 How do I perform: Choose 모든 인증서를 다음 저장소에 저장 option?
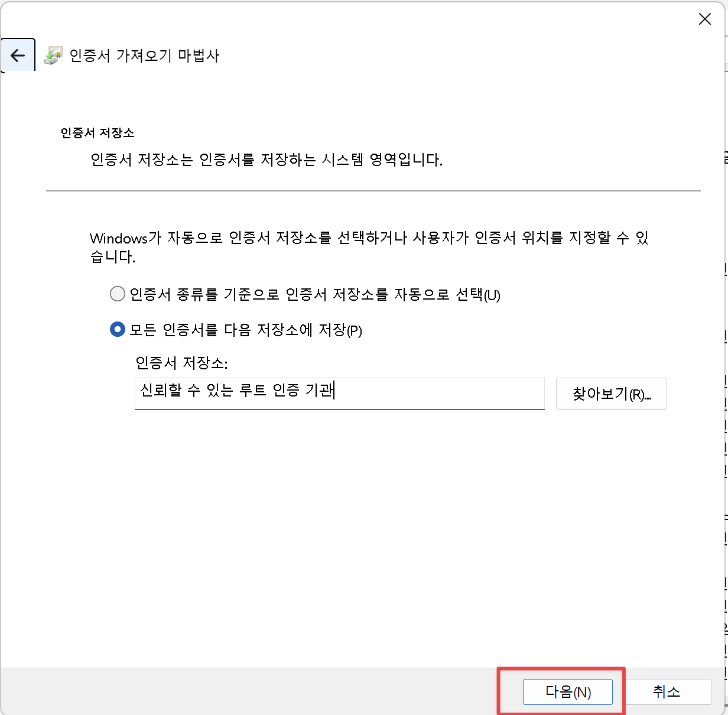point(118,331)
